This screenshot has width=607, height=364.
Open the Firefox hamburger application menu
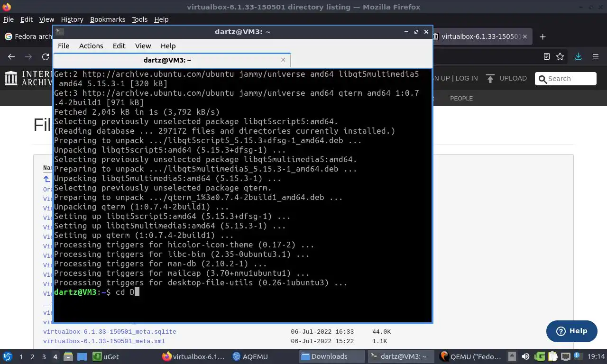[596, 56]
